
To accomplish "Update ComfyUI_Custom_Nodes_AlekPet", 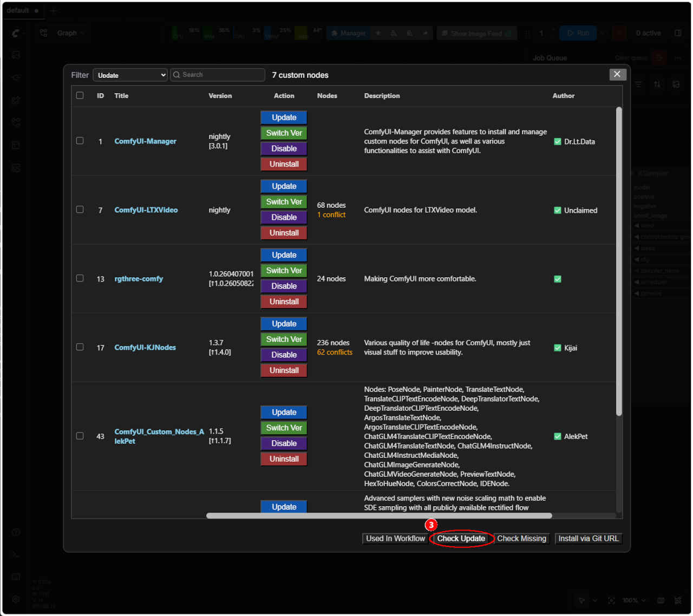I will coord(284,412).
